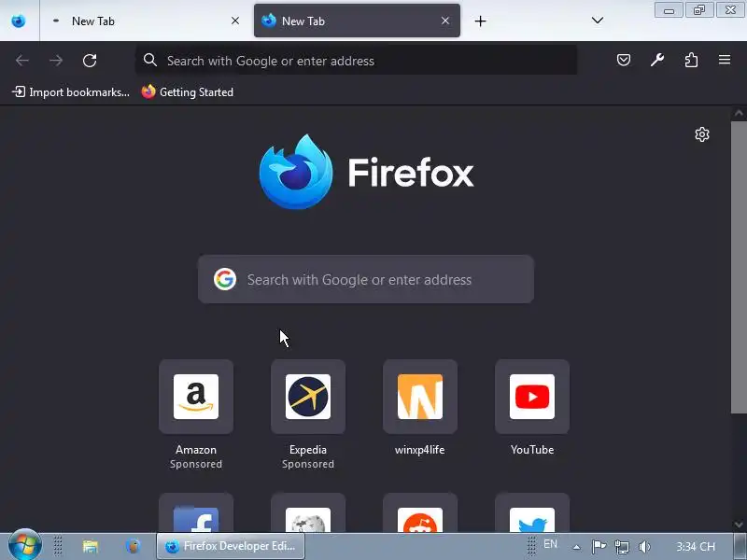The width and height of the screenshot is (747, 560).
Task: Open the Wikipedia shortcut tile
Action: pyautogui.click(x=308, y=512)
